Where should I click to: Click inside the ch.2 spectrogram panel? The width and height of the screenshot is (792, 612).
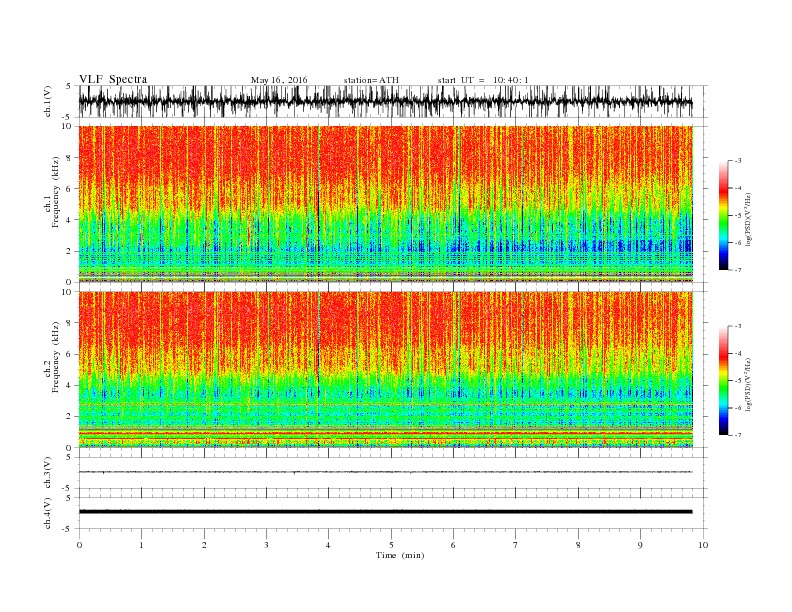tap(385, 370)
